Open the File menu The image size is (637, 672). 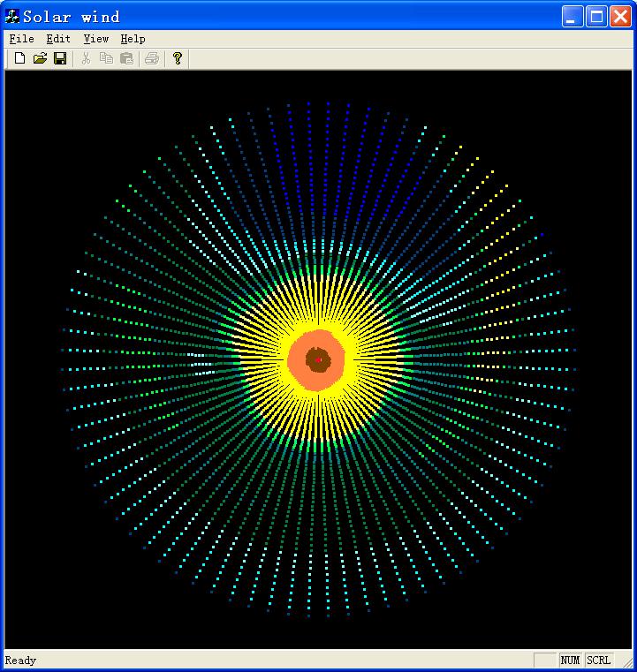[21, 39]
